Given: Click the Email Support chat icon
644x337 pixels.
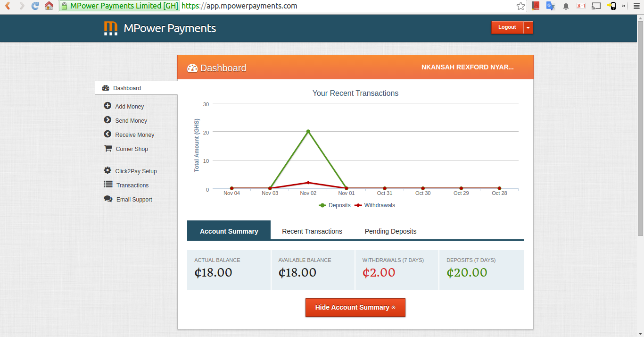Looking at the screenshot, I should tap(108, 199).
